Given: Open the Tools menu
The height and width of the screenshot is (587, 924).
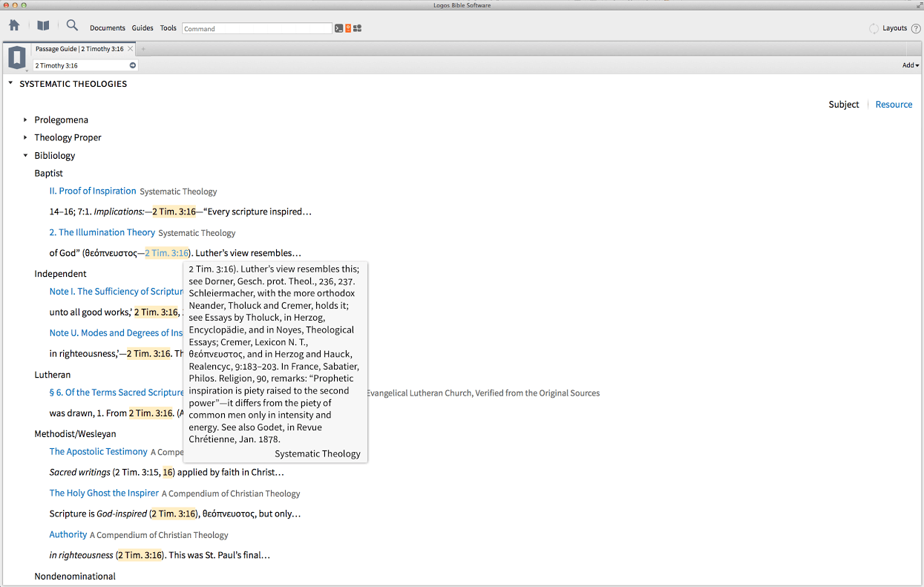Looking at the screenshot, I should [168, 28].
